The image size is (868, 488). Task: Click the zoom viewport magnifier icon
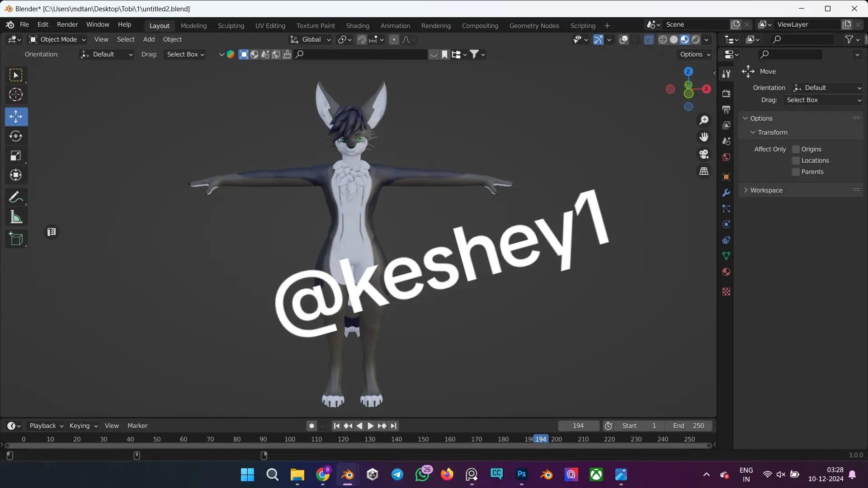(x=704, y=120)
